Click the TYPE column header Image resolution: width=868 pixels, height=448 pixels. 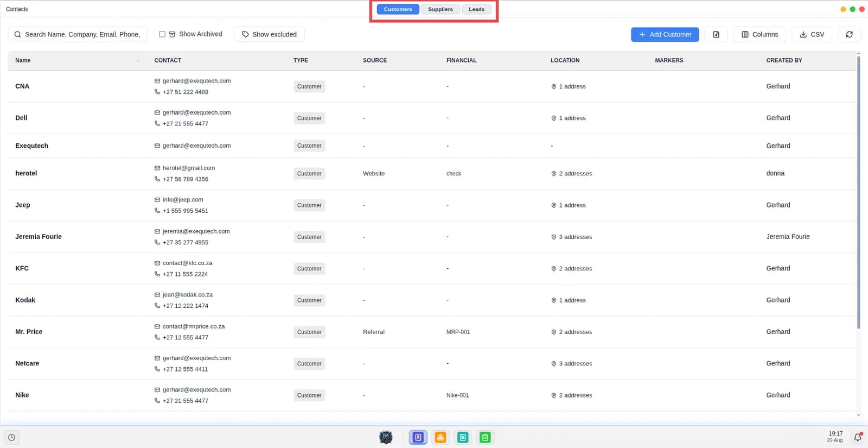point(301,60)
